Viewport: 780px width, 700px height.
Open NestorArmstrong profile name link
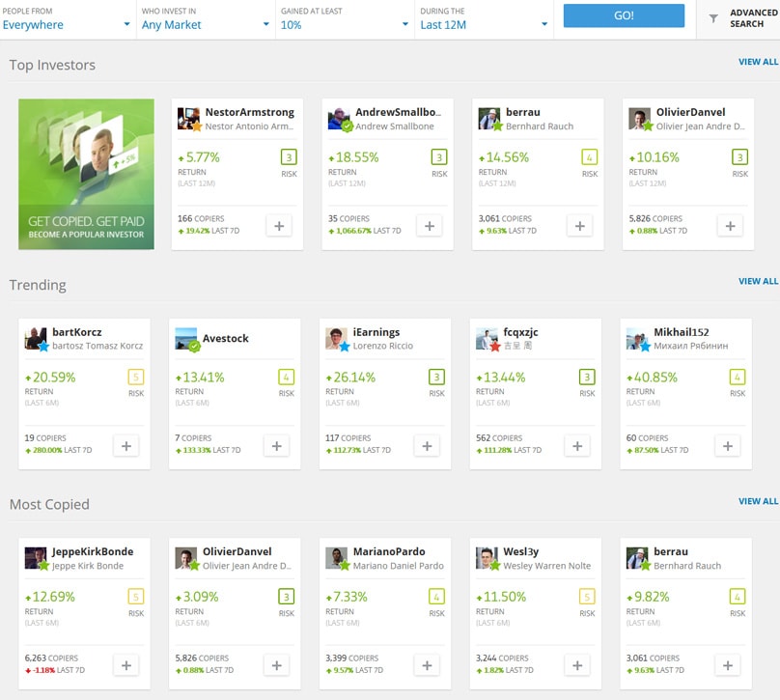[x=250, y=112]
